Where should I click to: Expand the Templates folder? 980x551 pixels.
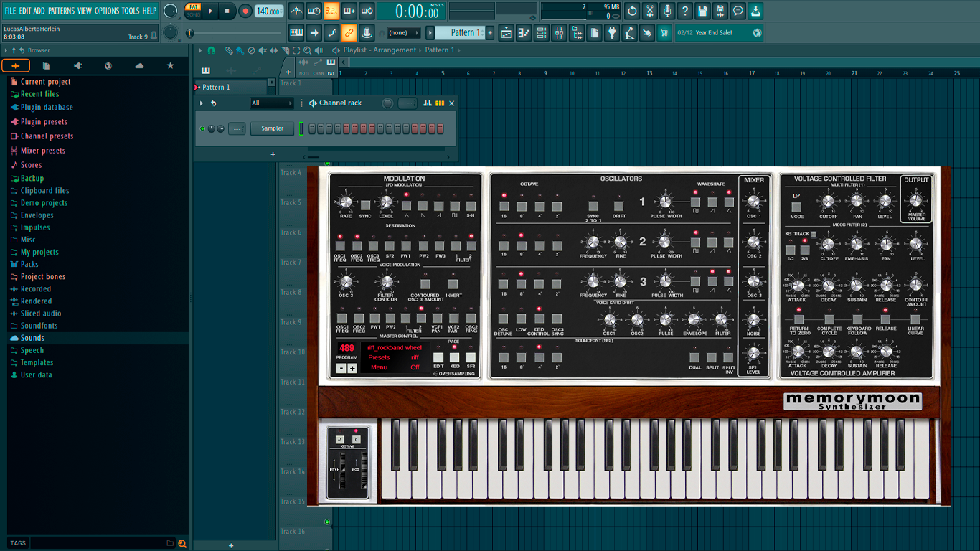pos(37,362)
